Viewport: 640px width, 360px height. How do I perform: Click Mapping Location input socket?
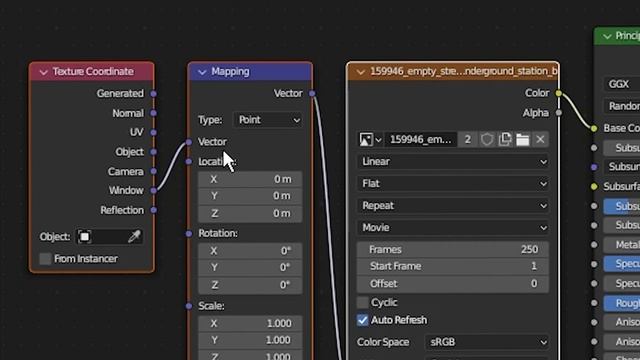(189, 162)
